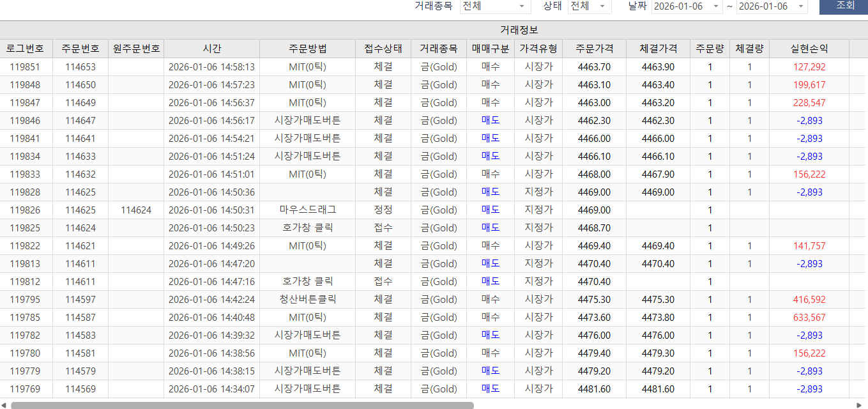868x409 pixels.
Task: Click the 주문량 column header
Action: click(710, 49)
